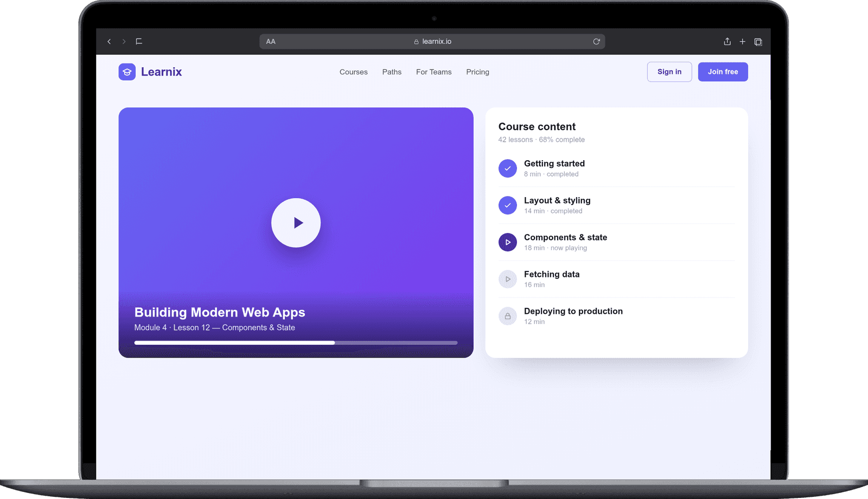Click the Learnix graduation cap logo
This screenshot has height=499, width=868.
click(x=127, y=72)
